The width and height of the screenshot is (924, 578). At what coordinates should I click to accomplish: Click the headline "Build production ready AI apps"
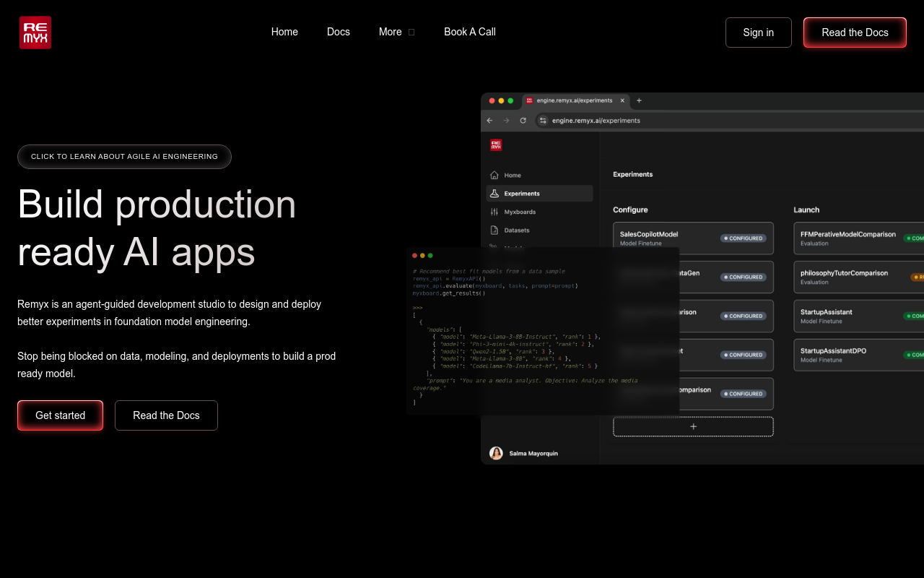click(x=157, y=228)
